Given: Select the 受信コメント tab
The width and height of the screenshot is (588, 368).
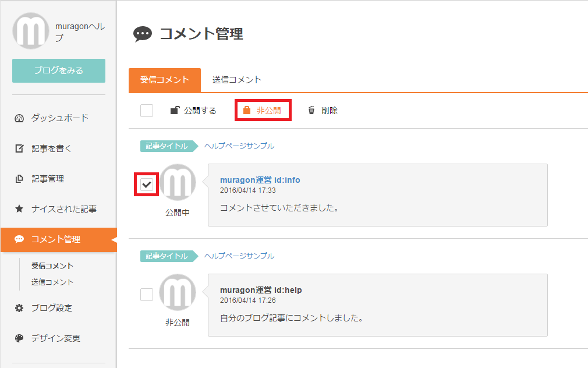Looking at the screenshot, I should 165,80.
